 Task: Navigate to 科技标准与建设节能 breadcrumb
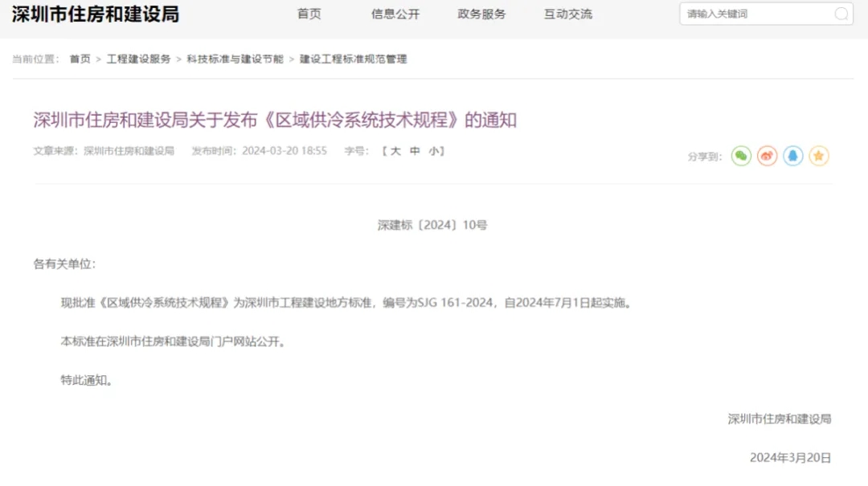click(x=235, y=59)
